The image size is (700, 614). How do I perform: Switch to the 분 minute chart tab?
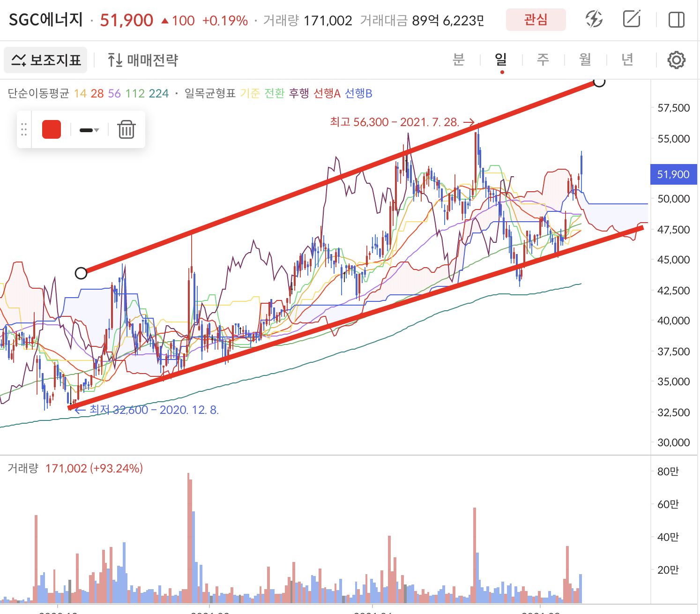[x=458, y=60]
